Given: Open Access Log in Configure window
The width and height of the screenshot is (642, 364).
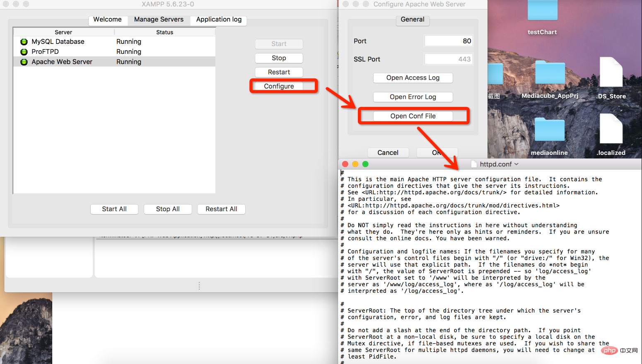Looking at the screenshot, I should 413,78.
